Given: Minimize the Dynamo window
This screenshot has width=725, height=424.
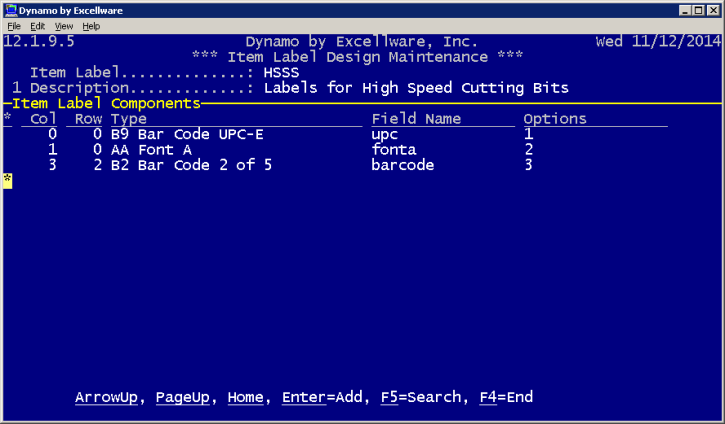Looking at the screenshot, I should tap(685, 10).
